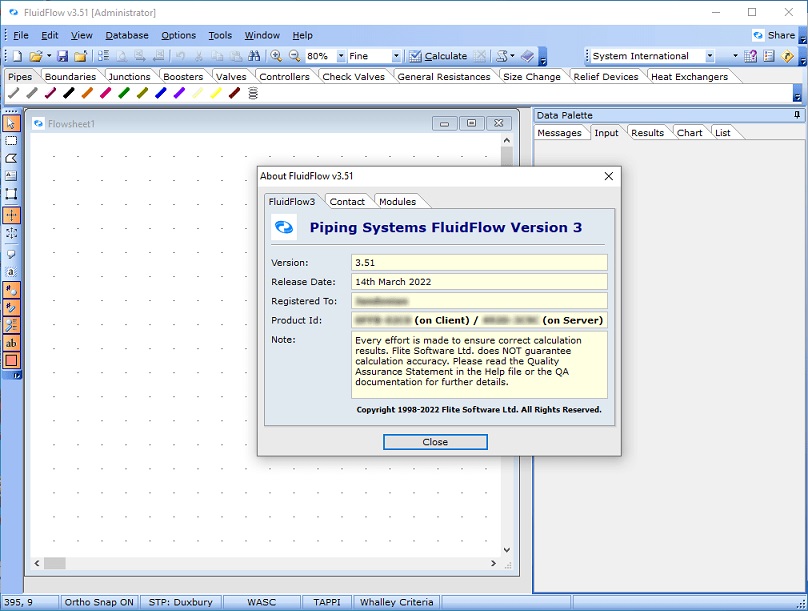808x611 pixels.
Task: Switch to the Modules tab in About dialog
Action: point(397,202)
